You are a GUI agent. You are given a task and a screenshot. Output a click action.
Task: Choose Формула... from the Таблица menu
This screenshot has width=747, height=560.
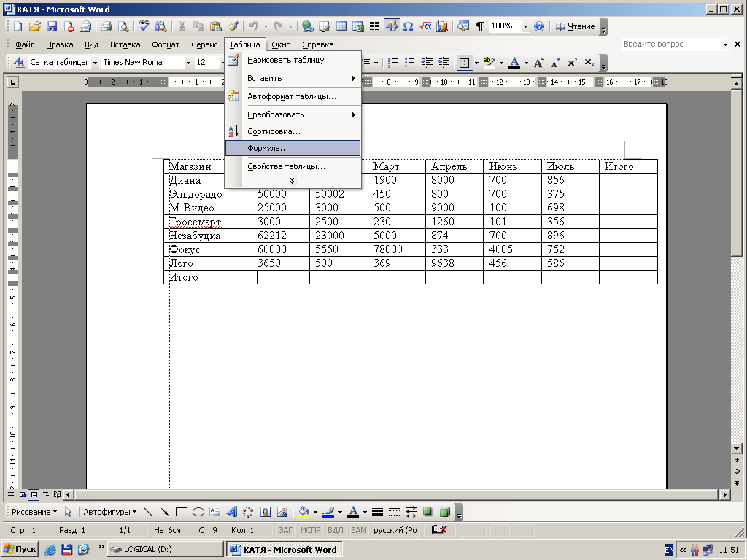(x=293, y=148)
